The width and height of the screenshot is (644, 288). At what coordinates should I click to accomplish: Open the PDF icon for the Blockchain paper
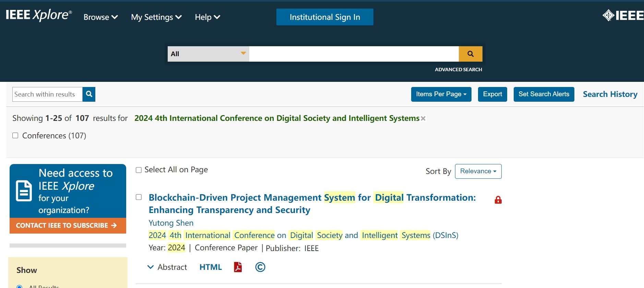tap(238, 267)
